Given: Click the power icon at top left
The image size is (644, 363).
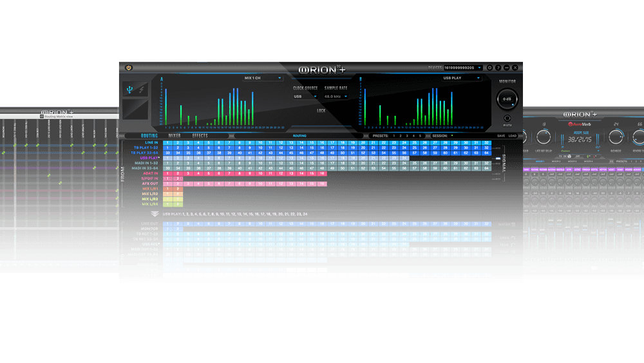Looking at the screenshot, I should [x=129, y=68].
